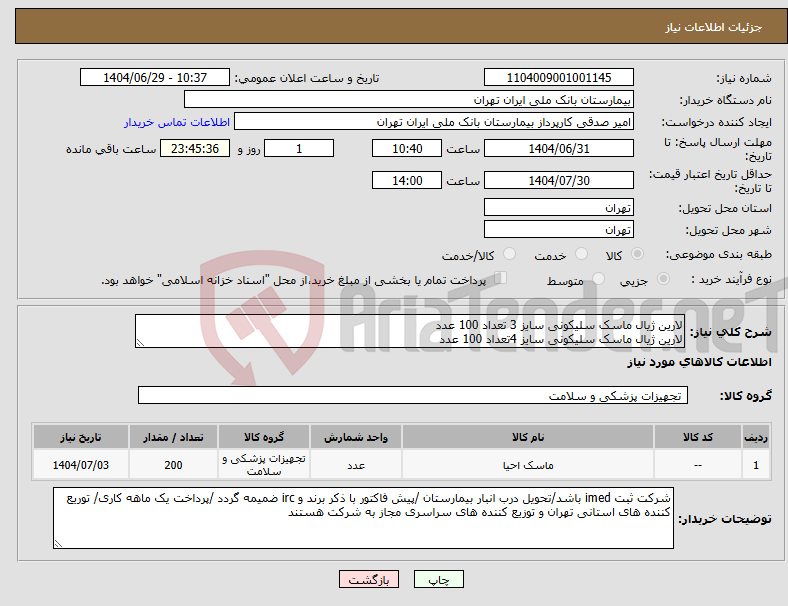Click the شرح کلی نیاز description textarea
This screenshot has width=788, height=606.
(409, 331)
